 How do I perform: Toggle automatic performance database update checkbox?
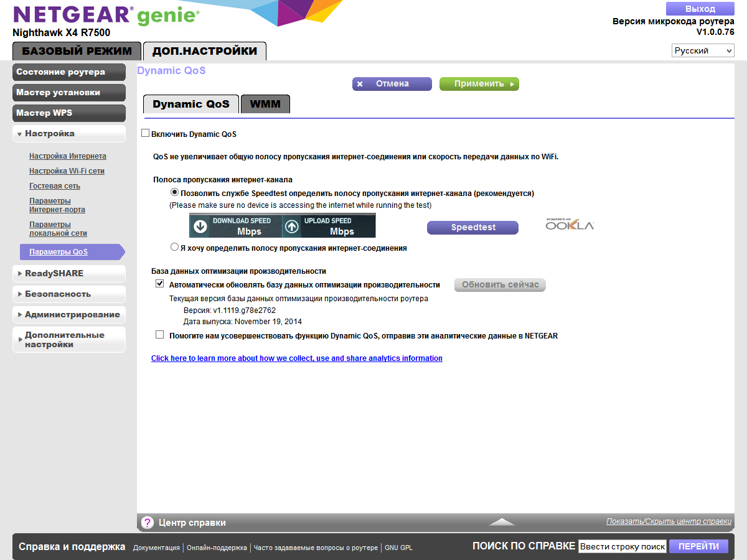160,284
